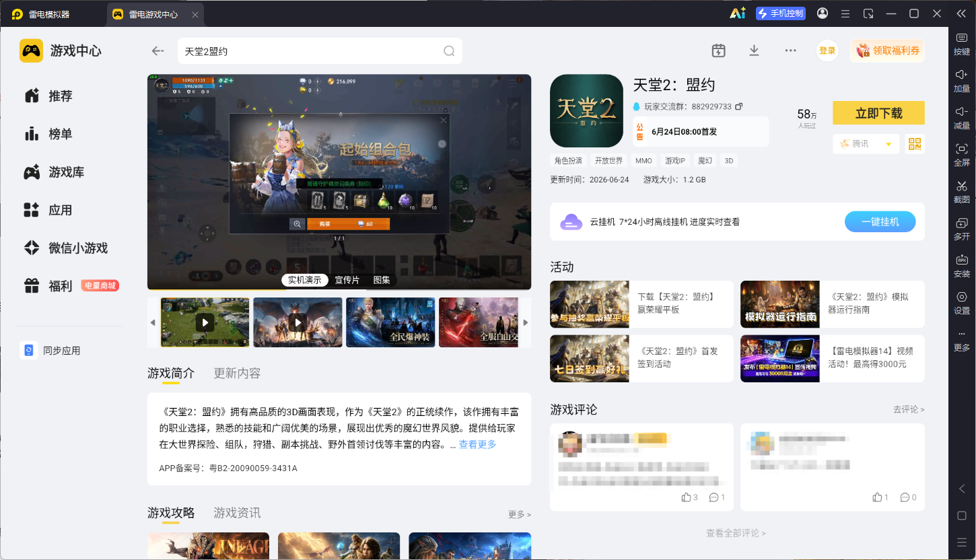976x560 pixels.
Task: Click 去评论 > to write a review
Action: (x=909, y=409)
